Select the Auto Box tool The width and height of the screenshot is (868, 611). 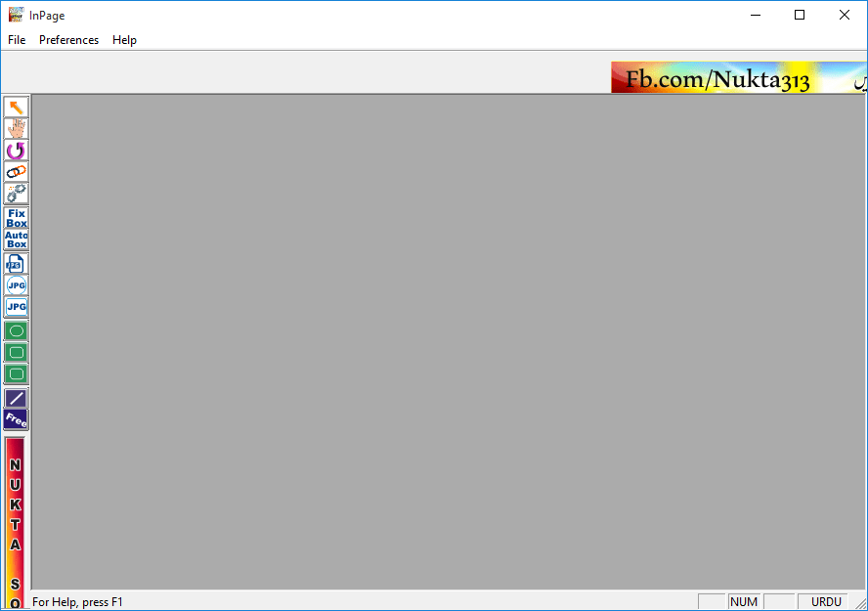pyautogui.click(x=17, y=240)
